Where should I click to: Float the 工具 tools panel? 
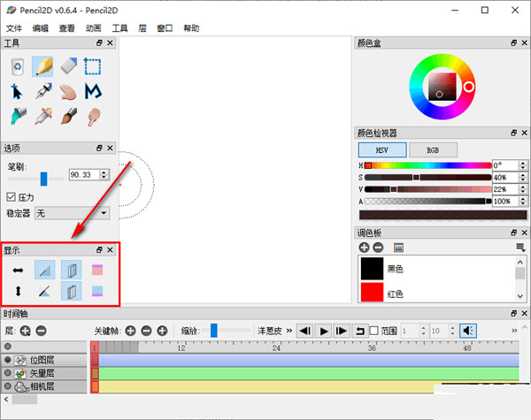point(99,43)
